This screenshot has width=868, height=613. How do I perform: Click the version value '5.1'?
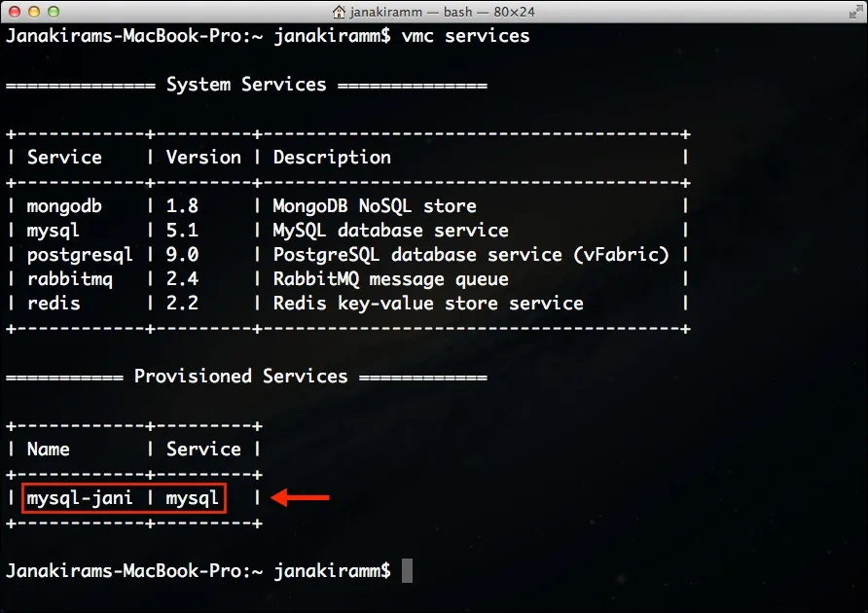(183, 231)
